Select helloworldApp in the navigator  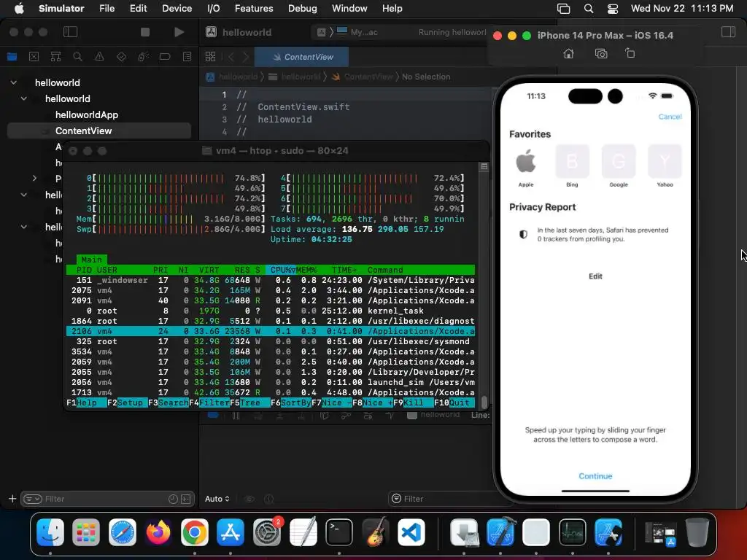click(x=87, y=114)
